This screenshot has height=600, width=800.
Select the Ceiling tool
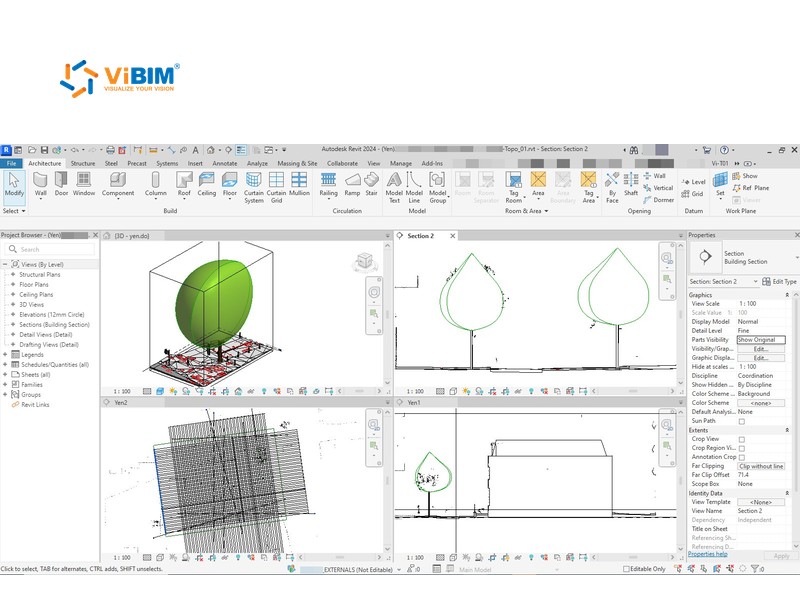point(207,184)
